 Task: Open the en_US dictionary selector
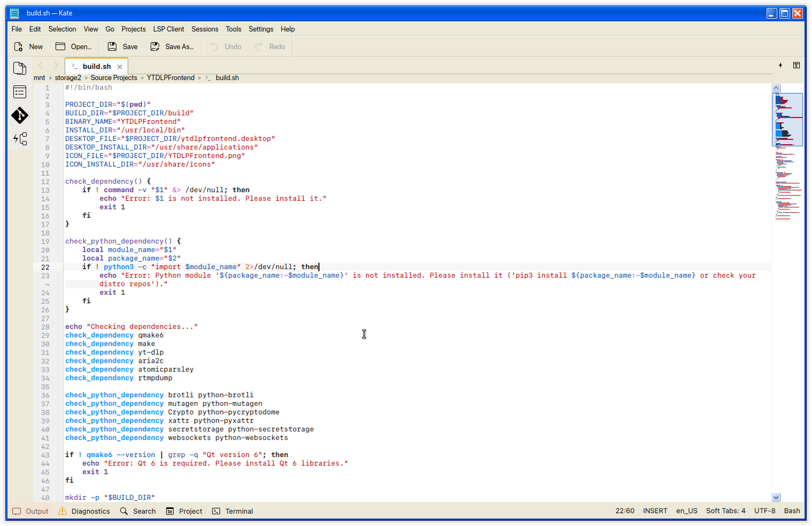click(x=687, y=511)
